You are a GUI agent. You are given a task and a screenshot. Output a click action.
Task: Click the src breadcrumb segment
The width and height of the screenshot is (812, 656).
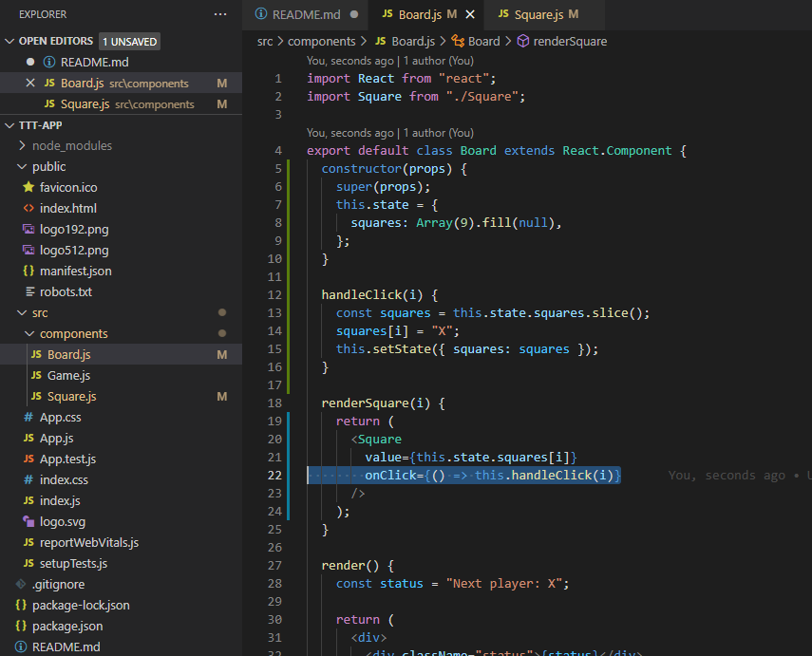pyautogui.click(x=265, y=42)
